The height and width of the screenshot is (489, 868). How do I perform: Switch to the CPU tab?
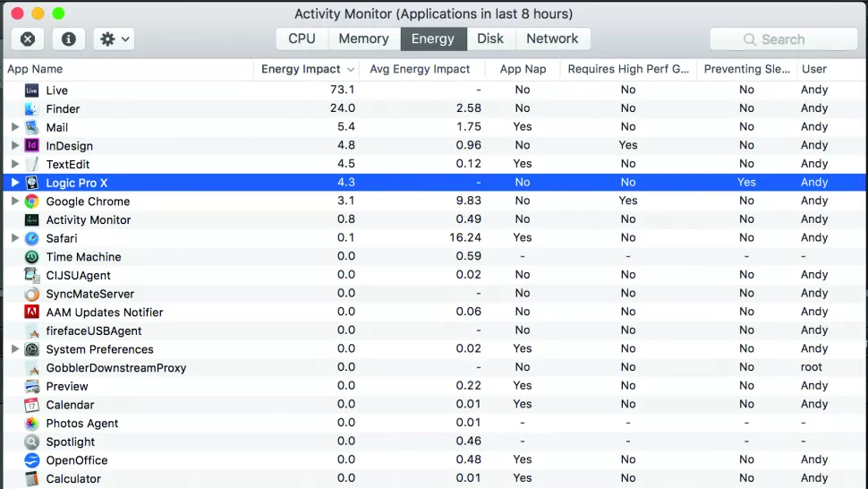tap(302, 39)
